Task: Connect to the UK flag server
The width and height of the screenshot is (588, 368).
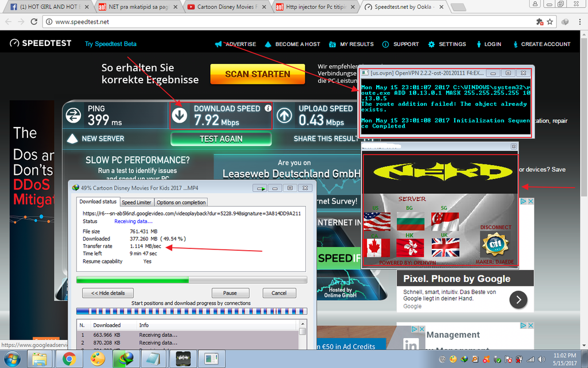Action: click(445, 248)
